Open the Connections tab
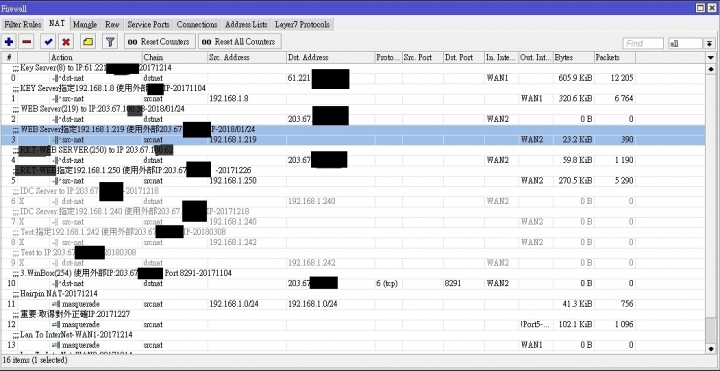This screenshot has width=720, height=371. pyautogui.click(x=197, y=24)
